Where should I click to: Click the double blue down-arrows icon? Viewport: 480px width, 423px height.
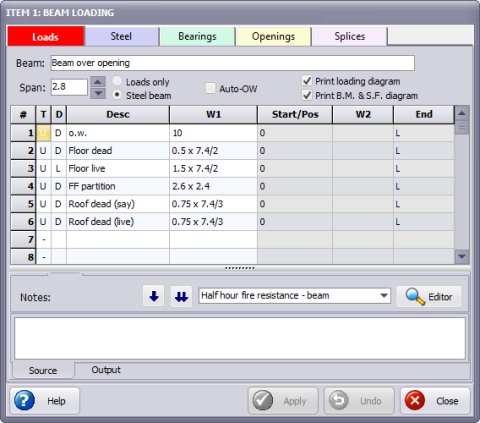(181, 296)
